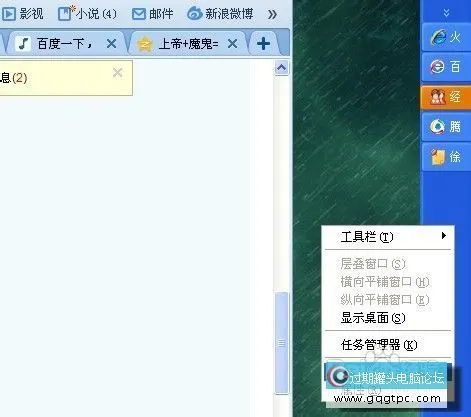The height and width of the screenshot is (417, 471).
Task: Open a new browser tab
Action: tap(263, 43)
